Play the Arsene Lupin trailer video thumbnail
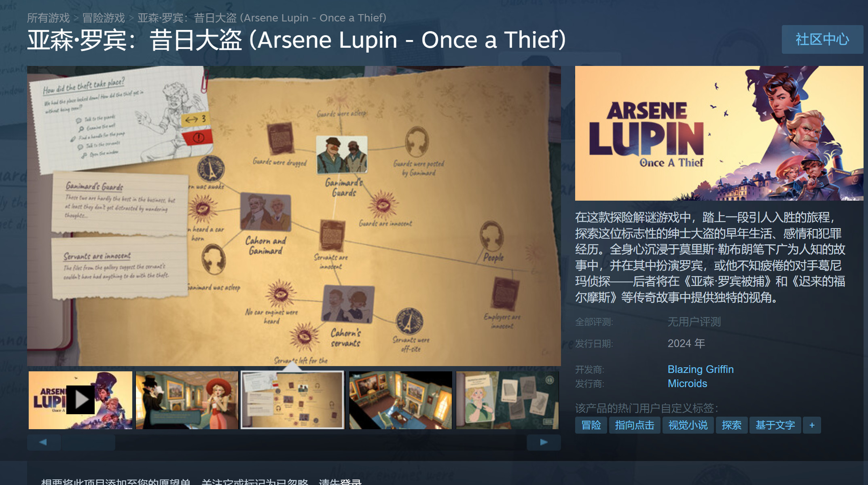 coord(80,400)
